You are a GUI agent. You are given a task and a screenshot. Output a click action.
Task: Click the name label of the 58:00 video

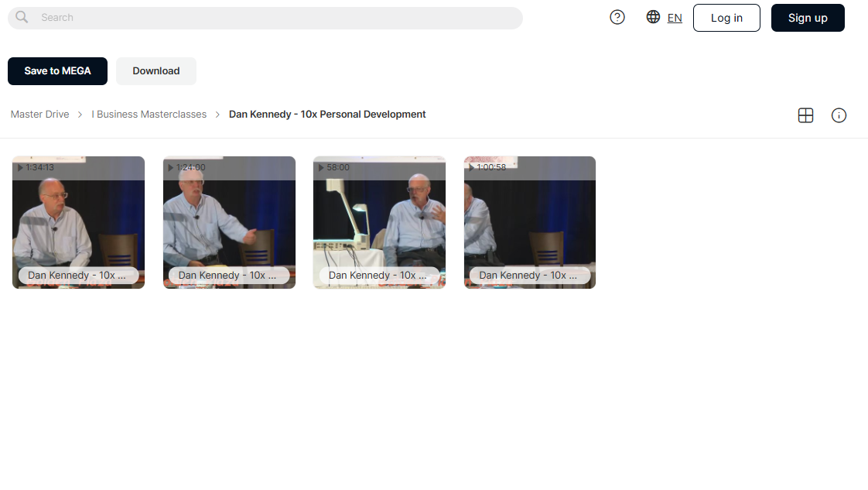379,275
